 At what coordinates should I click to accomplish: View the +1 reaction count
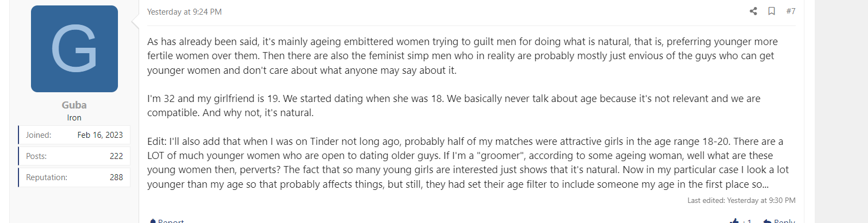click(x=747, y=221)
